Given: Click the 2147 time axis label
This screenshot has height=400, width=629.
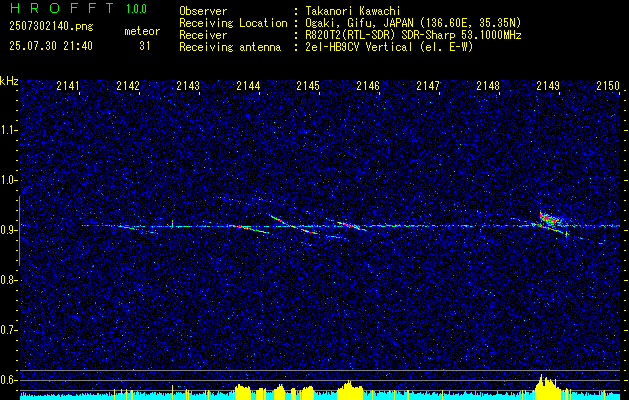Looking at the screenshot, I should [428, 85].
